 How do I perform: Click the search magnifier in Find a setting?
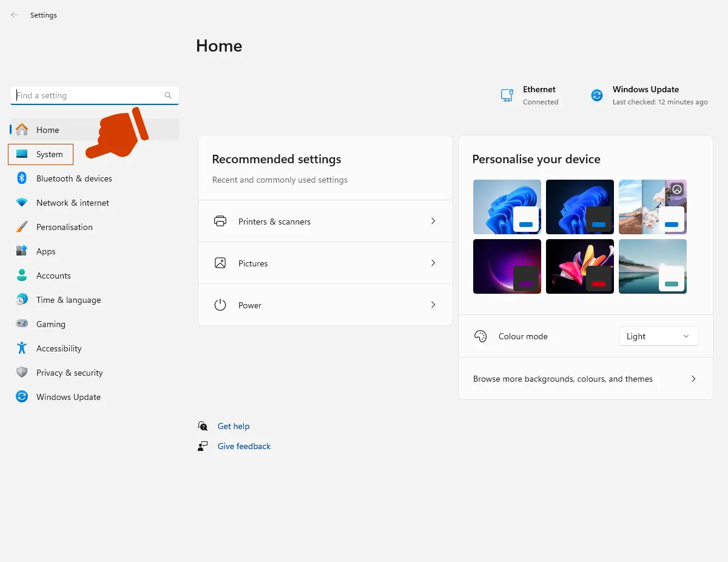point(168,95)
